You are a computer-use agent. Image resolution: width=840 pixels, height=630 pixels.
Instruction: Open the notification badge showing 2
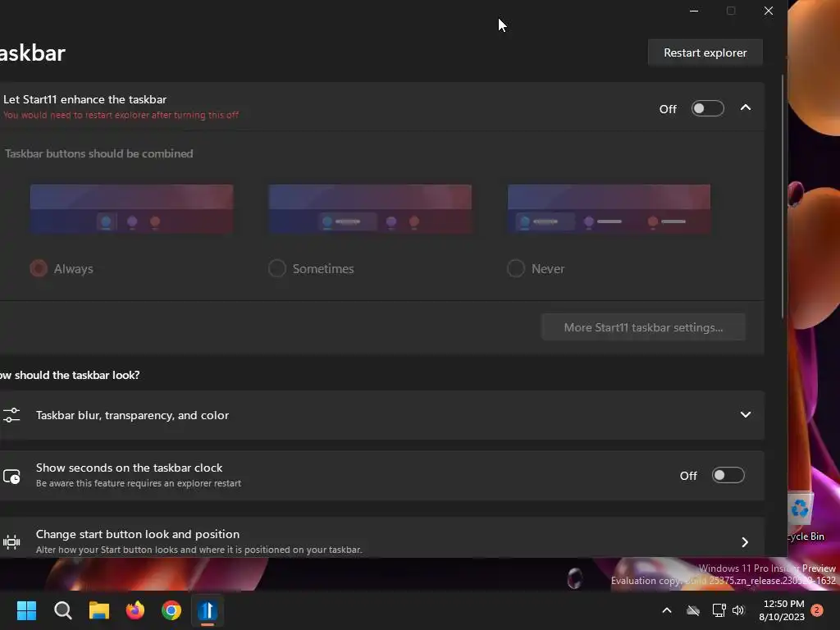817,610
